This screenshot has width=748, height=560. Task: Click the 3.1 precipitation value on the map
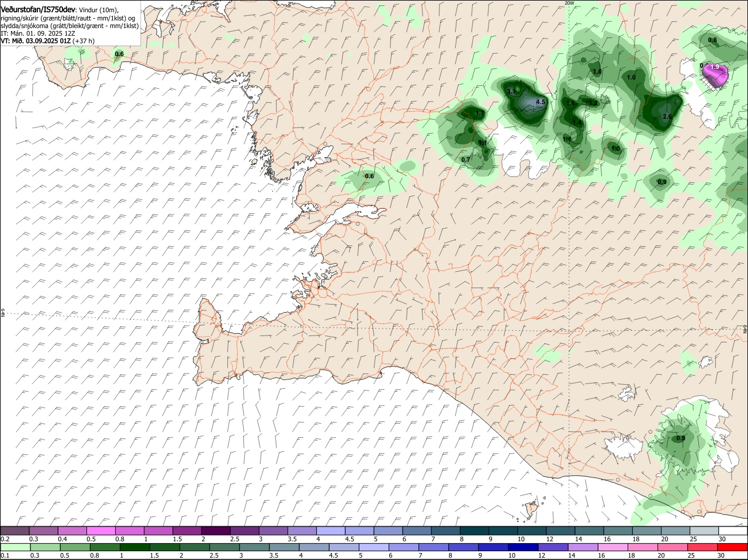coord(512,91)
